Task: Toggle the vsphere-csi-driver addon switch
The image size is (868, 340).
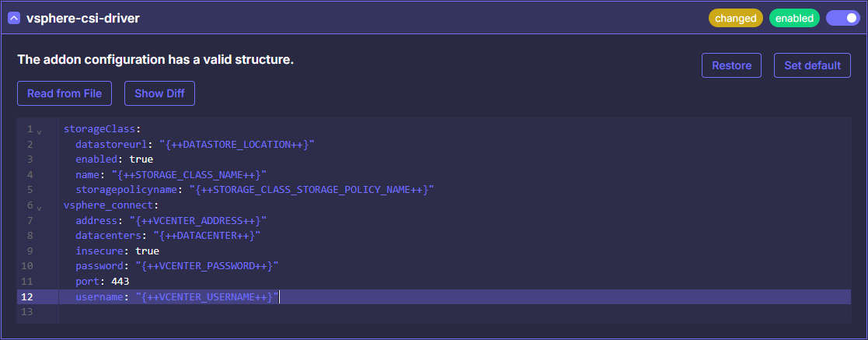Action: point(842,18)
